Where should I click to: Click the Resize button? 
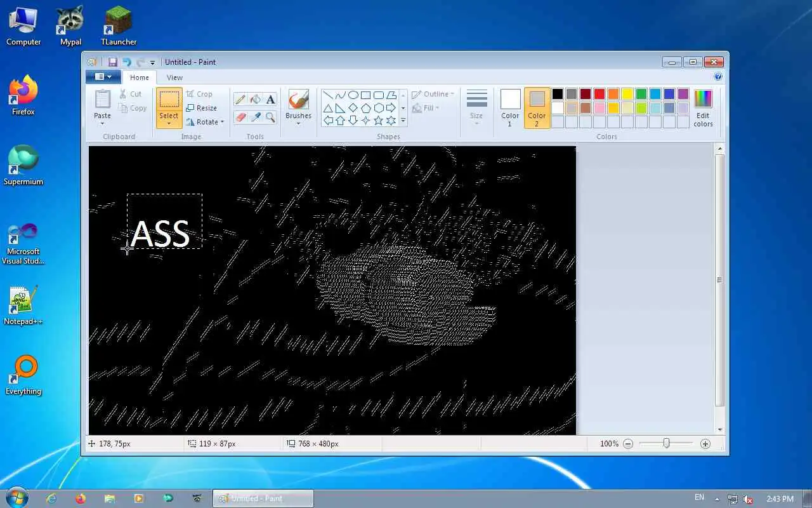(202, 108)
